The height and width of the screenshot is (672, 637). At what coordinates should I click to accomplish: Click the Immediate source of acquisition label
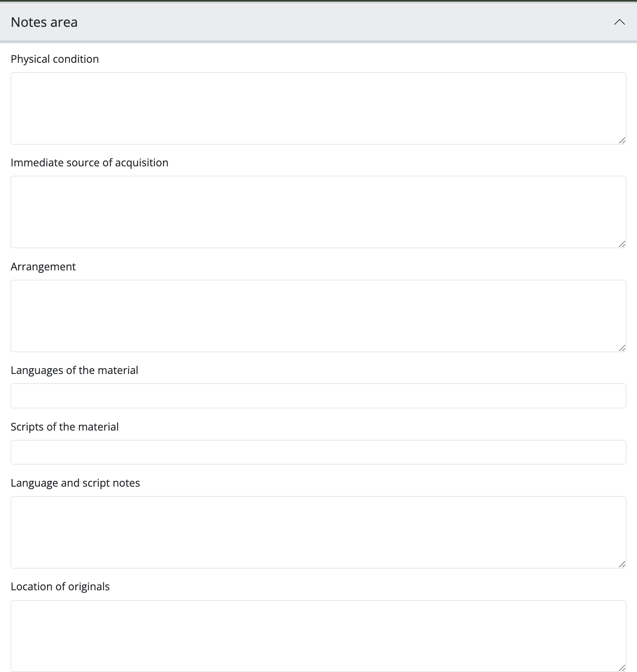[x=90, y=163]
